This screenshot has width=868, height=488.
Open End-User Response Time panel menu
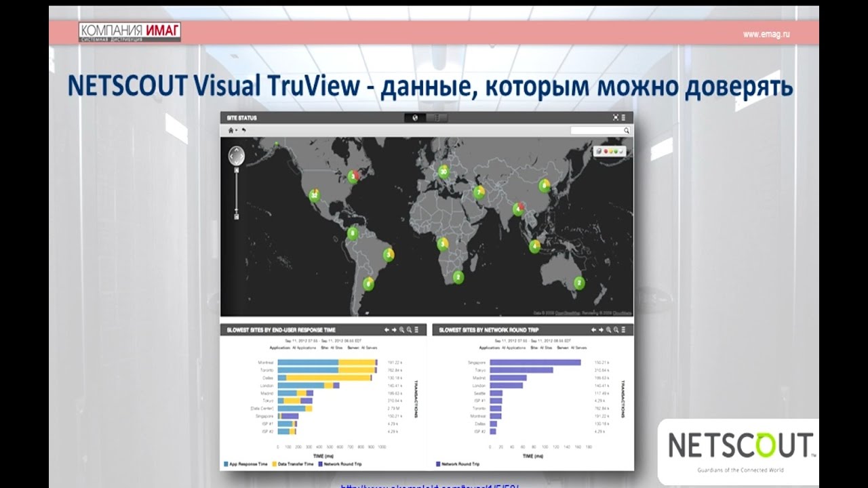pos(416,329)
